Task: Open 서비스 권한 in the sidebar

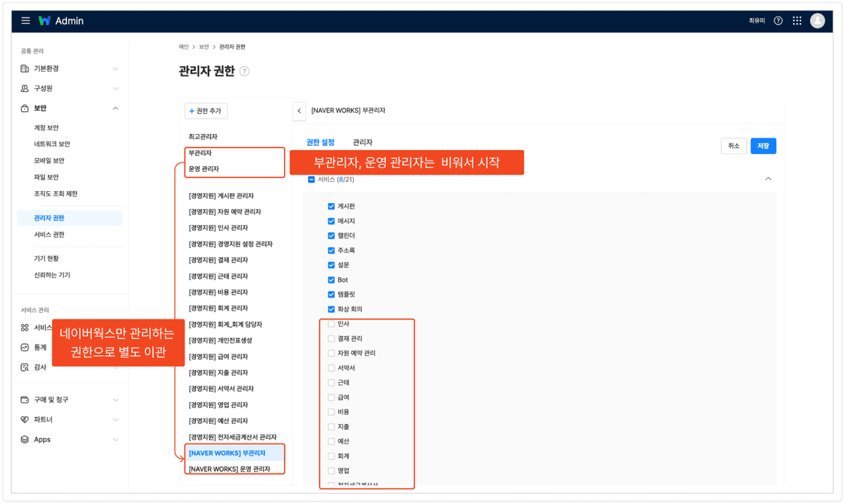Action: click(49, 235)
